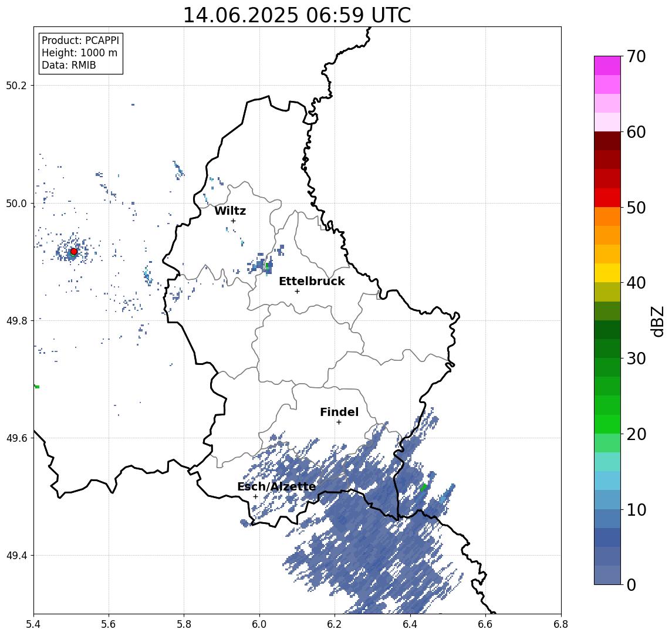Click the Ettelbruck city label

tap(312, 281)
